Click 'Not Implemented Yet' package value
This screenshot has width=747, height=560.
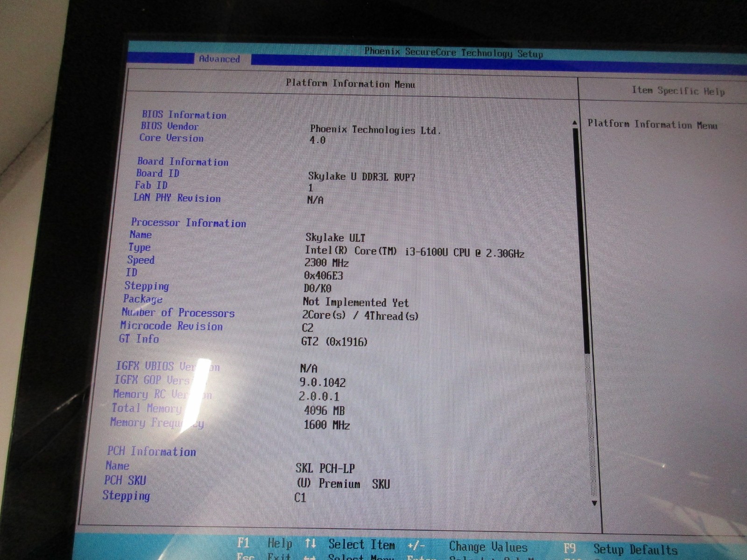click(x=356, y=302)
